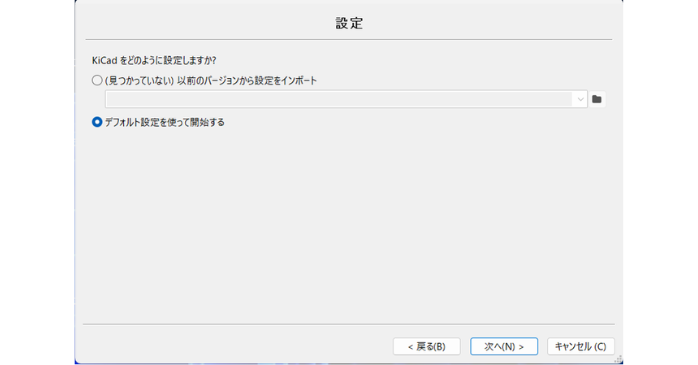Screen dimensions: 698x365
Task: Click inside the settings path input field
Action: pyautogui.click(x=339, y=99)
